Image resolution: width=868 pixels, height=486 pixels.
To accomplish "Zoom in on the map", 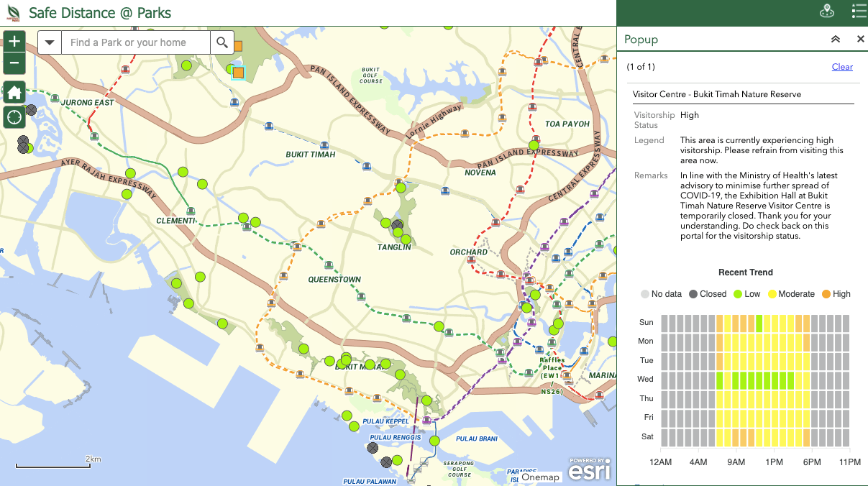I will click(14, 42).
